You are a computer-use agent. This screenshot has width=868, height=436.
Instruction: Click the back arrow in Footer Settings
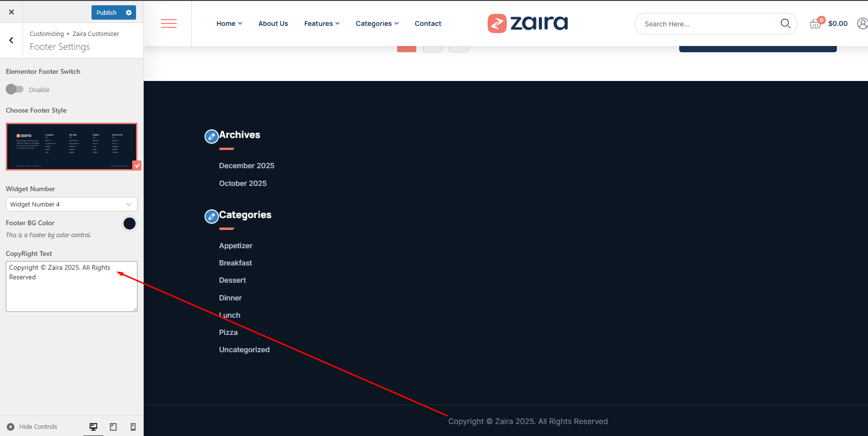coord(11,41)
